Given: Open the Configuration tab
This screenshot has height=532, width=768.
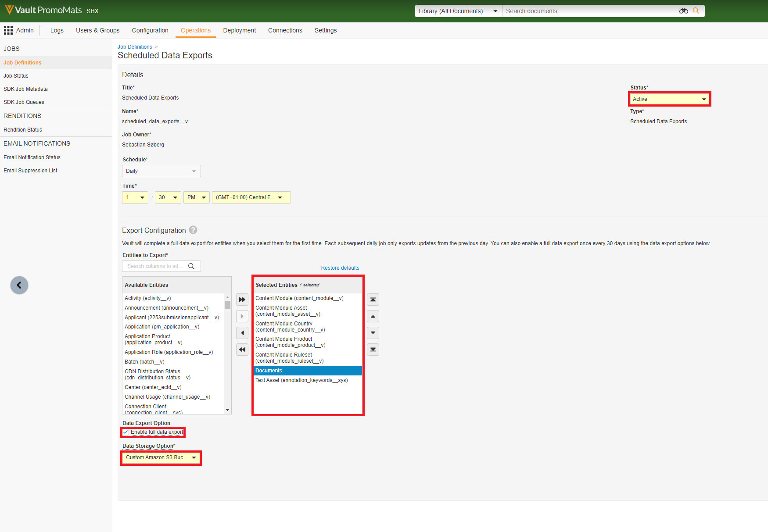Looking at the screenshot, I should pos(150,30).
